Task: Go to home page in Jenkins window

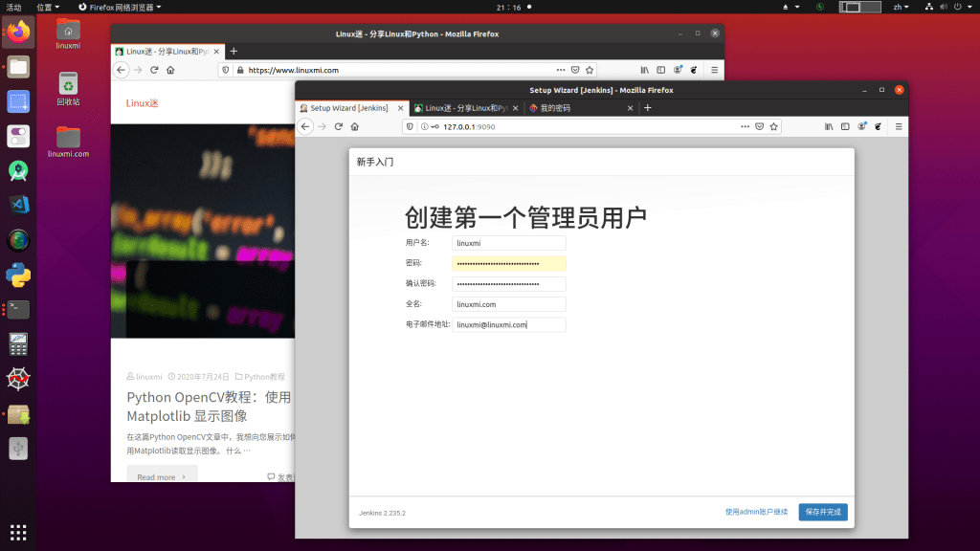Action: pyautogui.click(x=355, y=126)
